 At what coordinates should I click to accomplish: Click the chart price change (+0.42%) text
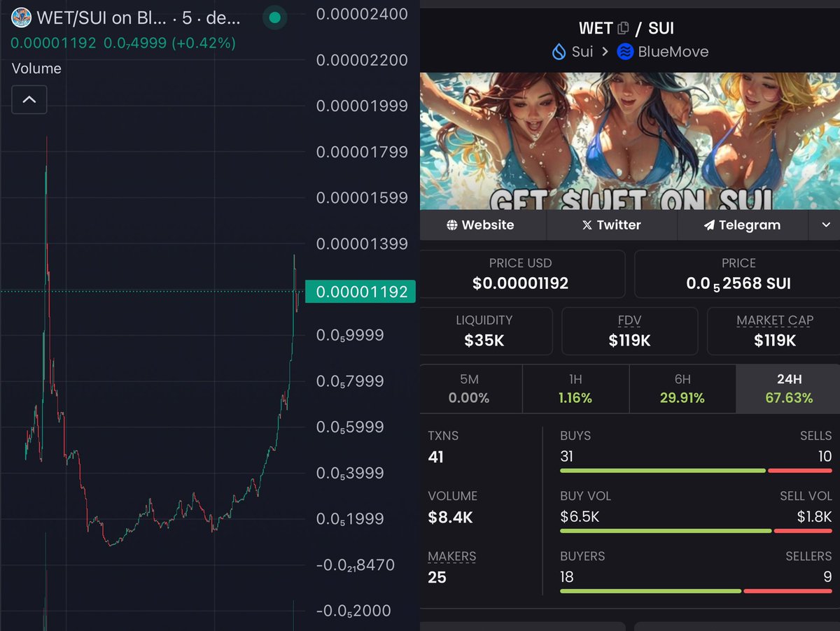[x=204, y=43]
